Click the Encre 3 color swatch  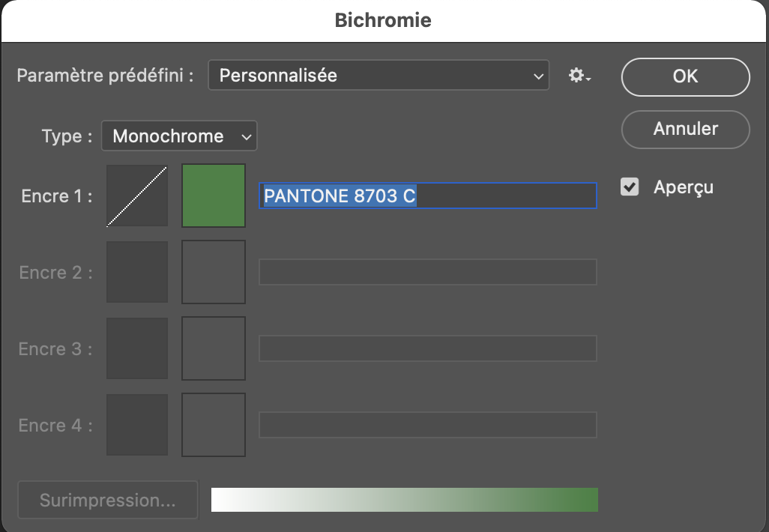coord(214,348)
